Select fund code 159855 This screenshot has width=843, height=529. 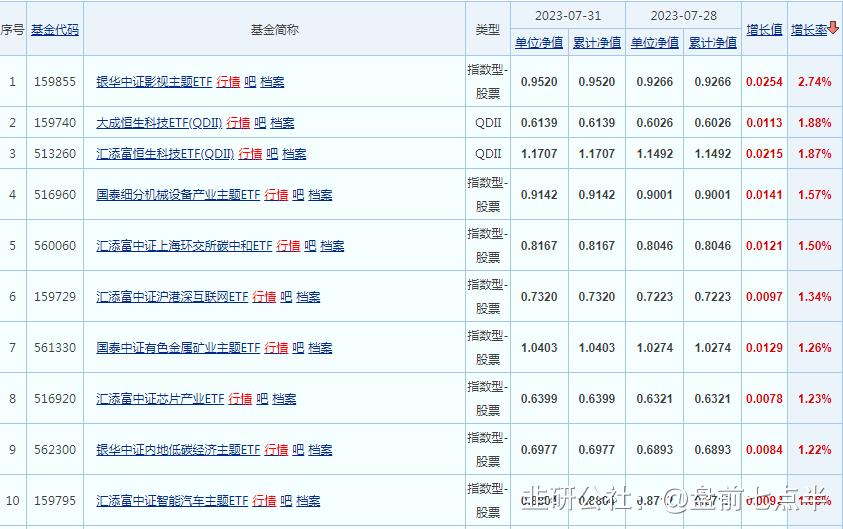click(55, 82)
